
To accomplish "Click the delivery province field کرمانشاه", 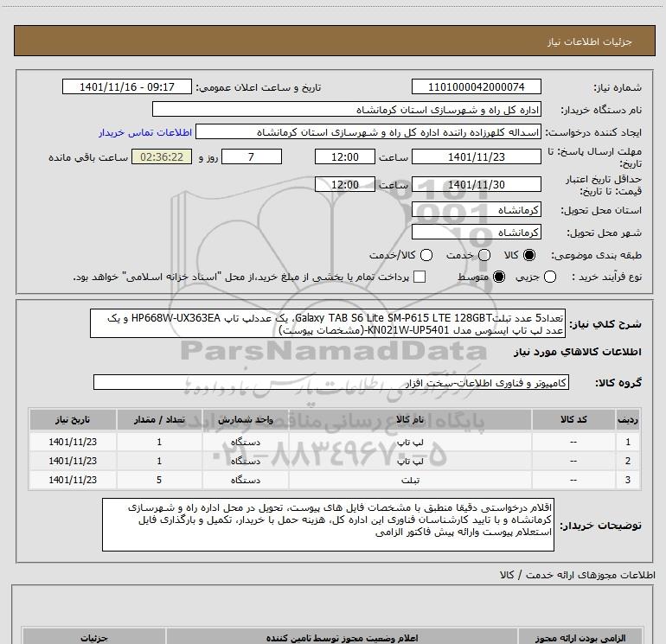I will (476, 209).
